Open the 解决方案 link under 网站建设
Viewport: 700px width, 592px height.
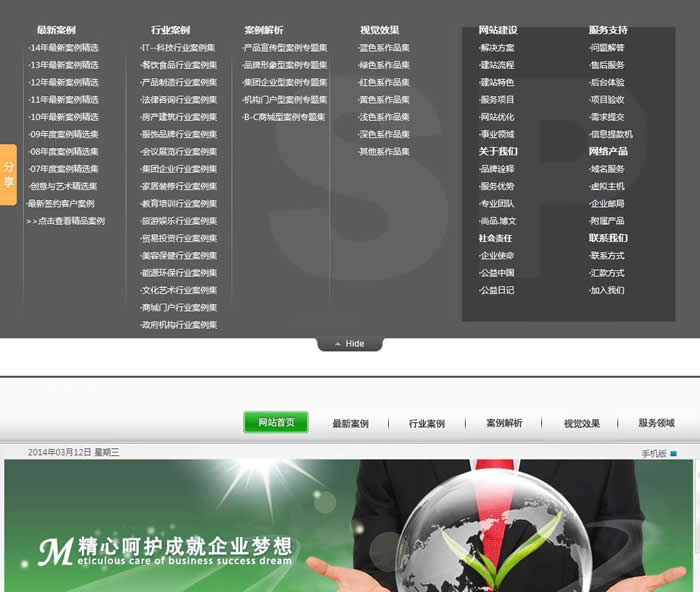pos(497,48)
